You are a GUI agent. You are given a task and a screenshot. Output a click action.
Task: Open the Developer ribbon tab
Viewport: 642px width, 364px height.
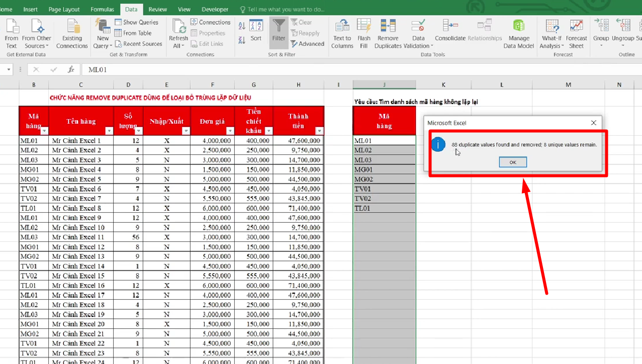215,9
